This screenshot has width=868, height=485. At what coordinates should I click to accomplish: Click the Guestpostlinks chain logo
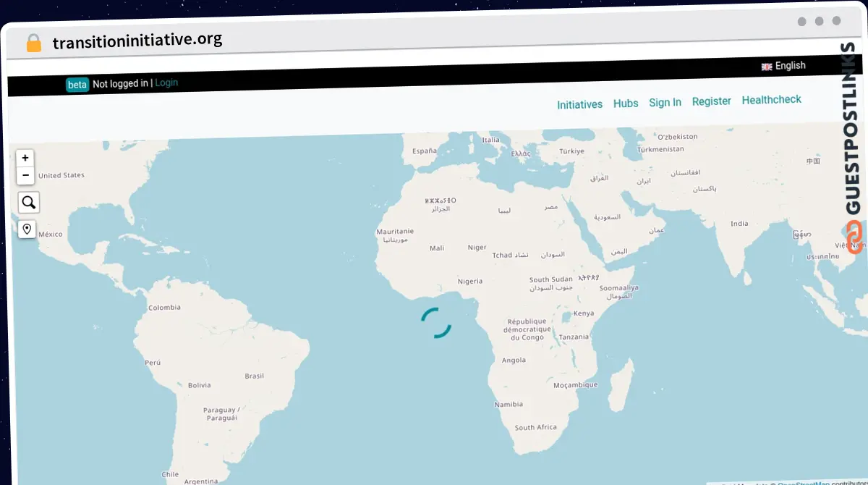854,237
